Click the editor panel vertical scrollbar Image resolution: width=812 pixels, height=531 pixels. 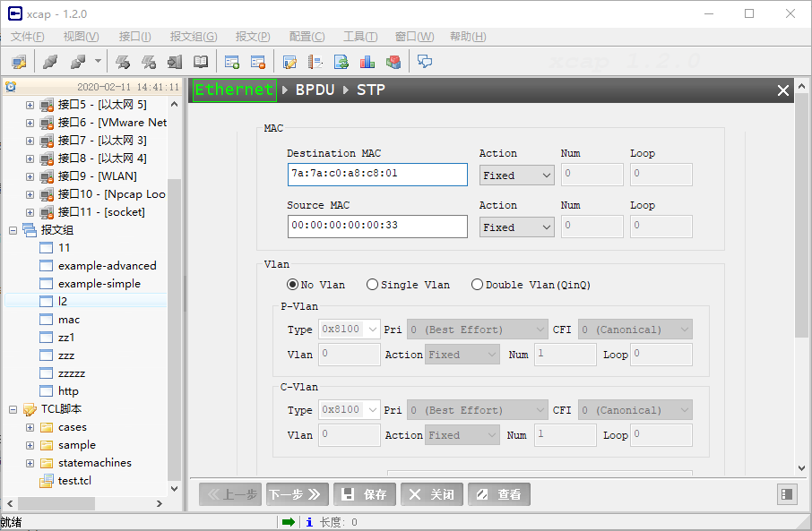(801, 277)
